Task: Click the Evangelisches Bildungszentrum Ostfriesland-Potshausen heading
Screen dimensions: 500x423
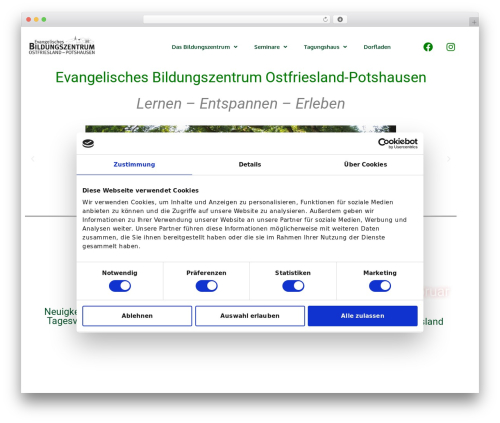Action: [241, 77]
